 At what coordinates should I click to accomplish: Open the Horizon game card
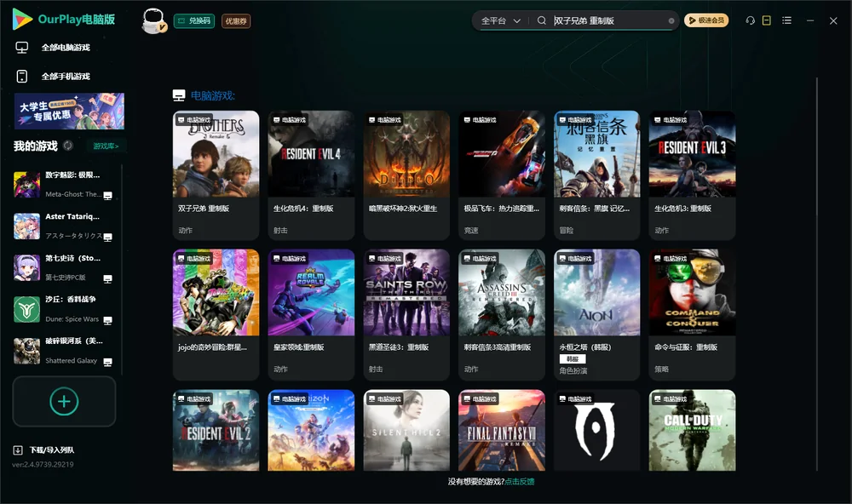click(311, 430)
